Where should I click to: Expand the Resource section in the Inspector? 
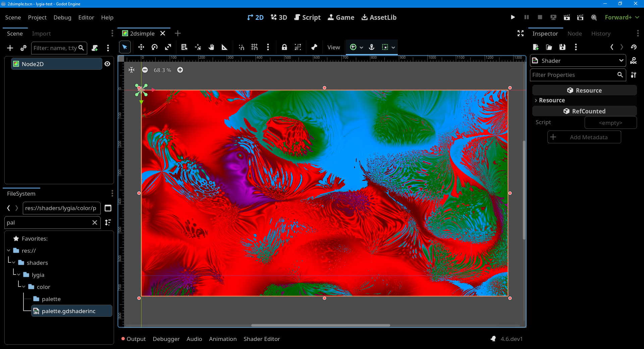pos(552,100)
